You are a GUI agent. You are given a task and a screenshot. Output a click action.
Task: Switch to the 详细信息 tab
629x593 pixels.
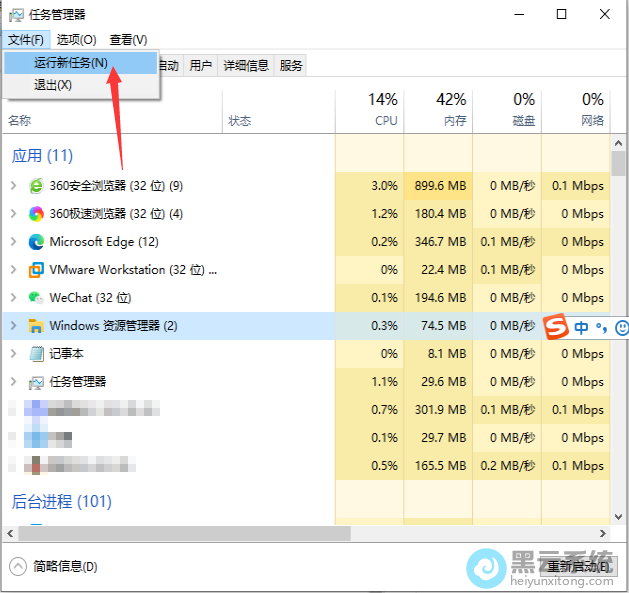click(x=245, y=65)
